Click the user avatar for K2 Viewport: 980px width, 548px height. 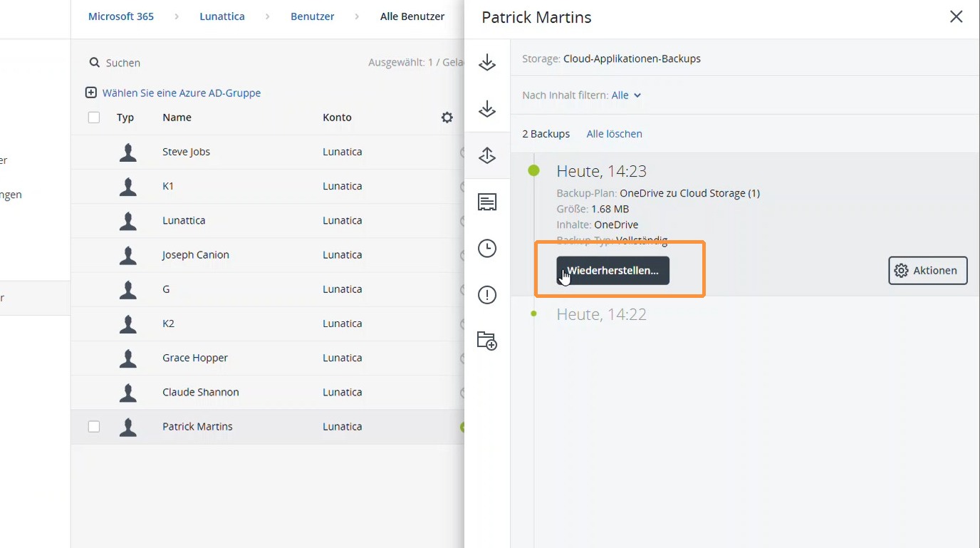(x=128, y=324)
